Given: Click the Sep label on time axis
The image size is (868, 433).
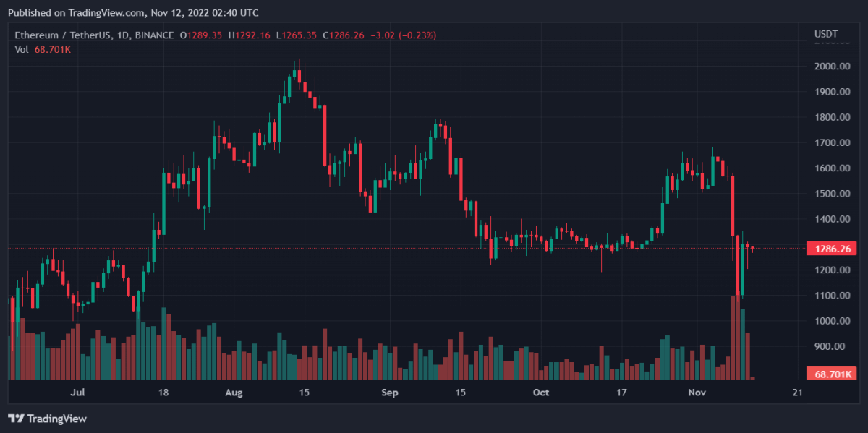Looking at the screenshot, I should click(390, 393).
